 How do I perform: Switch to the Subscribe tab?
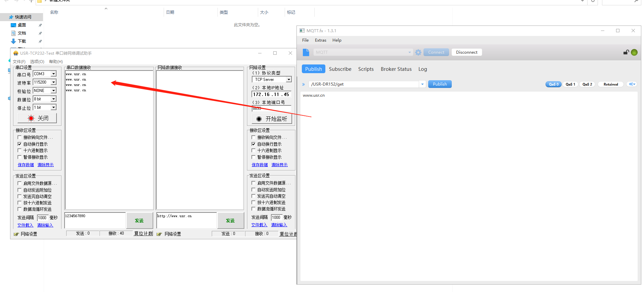(x=340, y=69)
